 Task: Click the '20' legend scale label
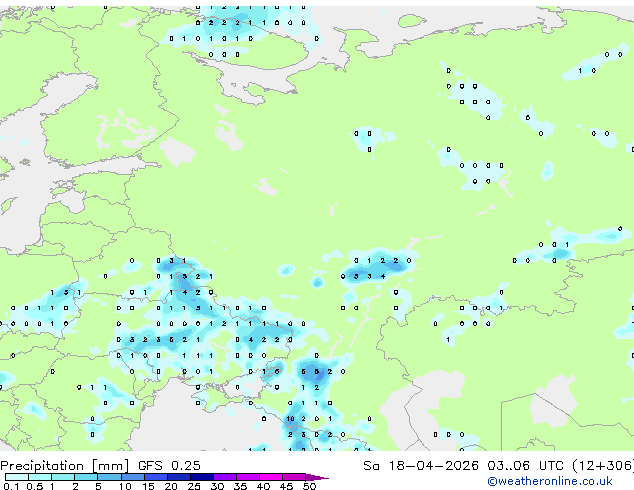click(x=171, y=486)
